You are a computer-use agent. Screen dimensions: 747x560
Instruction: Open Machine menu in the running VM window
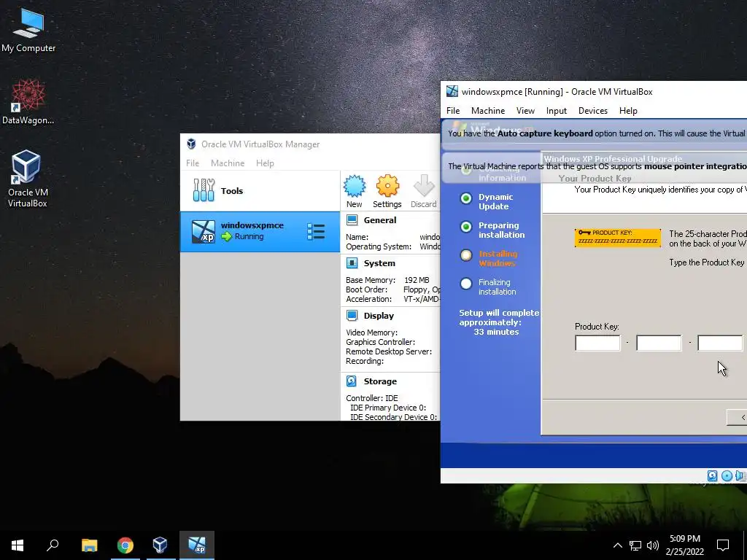click(488, 111)
